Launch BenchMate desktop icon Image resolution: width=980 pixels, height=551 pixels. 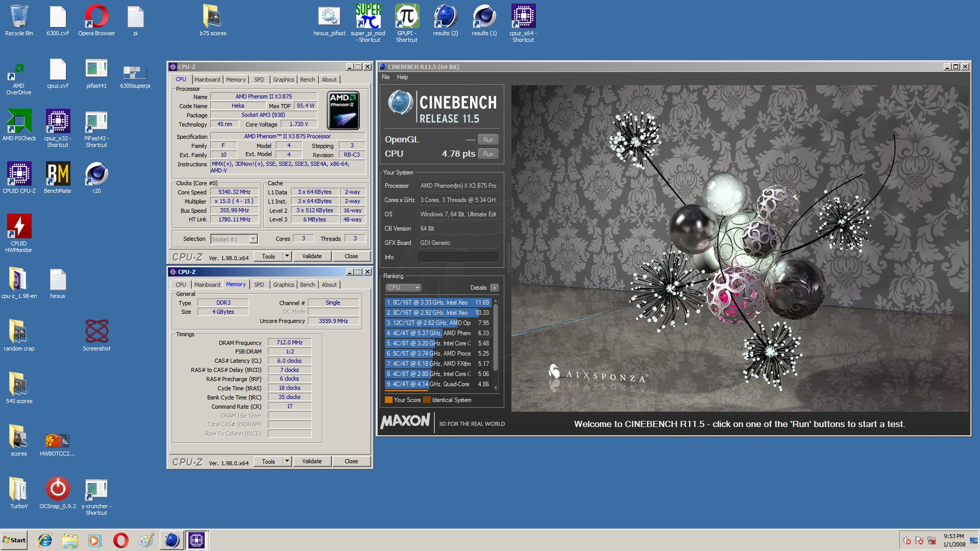point(58,178)
